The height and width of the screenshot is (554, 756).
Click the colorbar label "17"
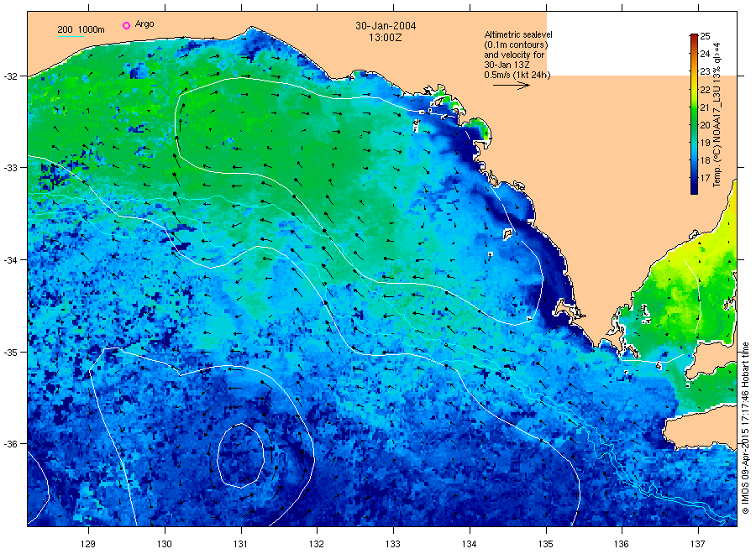705,178
